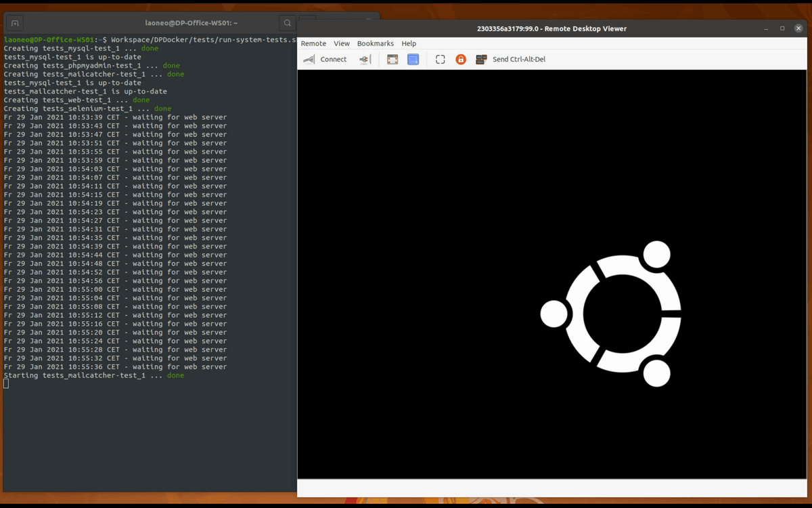Click the Connect button in the viewer toolbar
Viewport: 812px width, 508px height.
[325, 60]
